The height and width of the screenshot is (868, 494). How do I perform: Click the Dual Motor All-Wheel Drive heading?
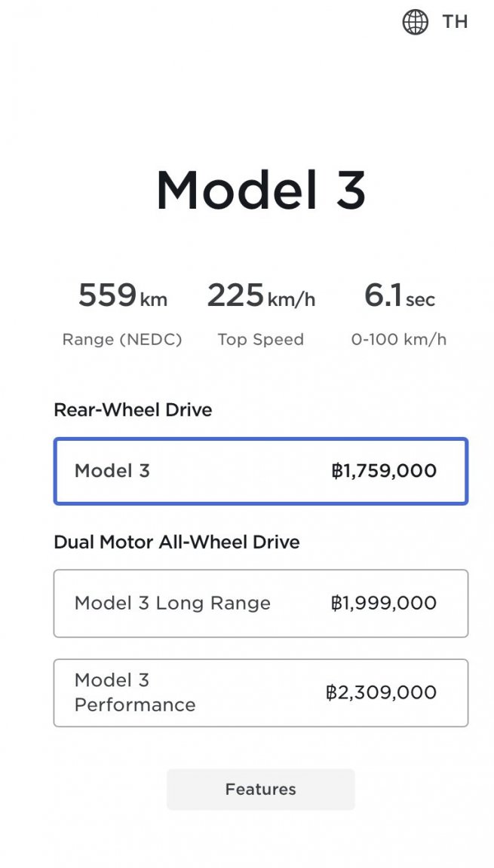coord(176,542)
